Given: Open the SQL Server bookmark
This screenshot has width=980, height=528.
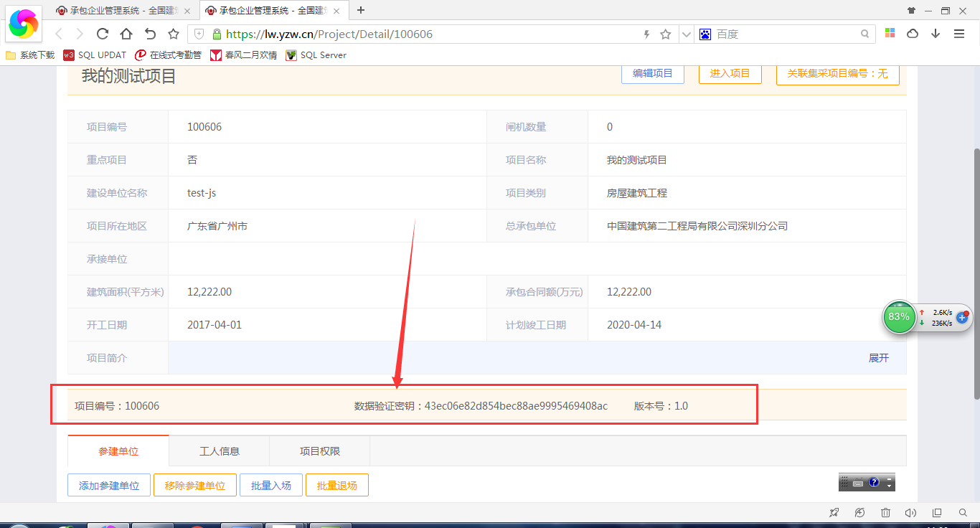Looking at the screenshot, I should point(316,55).
